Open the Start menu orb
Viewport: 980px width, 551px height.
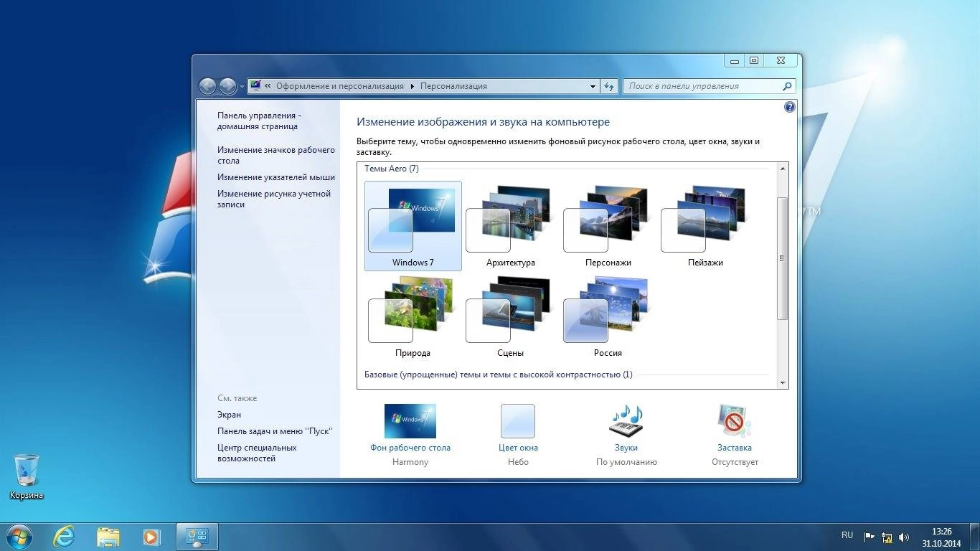tap(18, 536)
